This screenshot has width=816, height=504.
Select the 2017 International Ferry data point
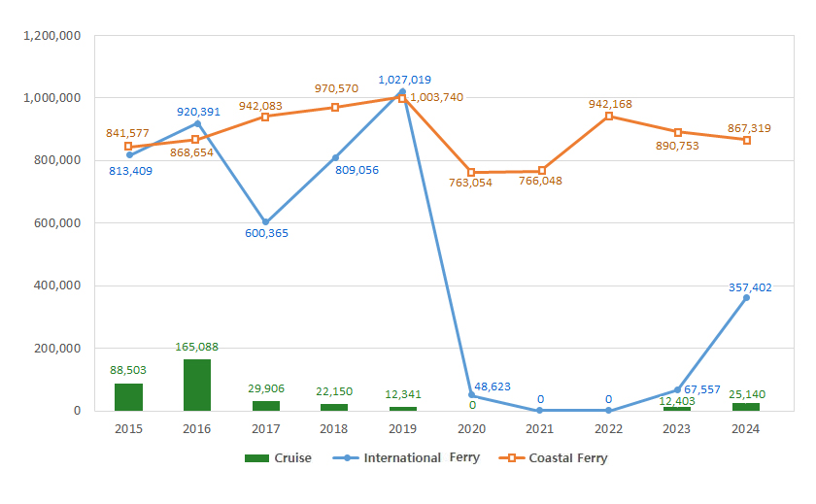[x=265, y=222]
